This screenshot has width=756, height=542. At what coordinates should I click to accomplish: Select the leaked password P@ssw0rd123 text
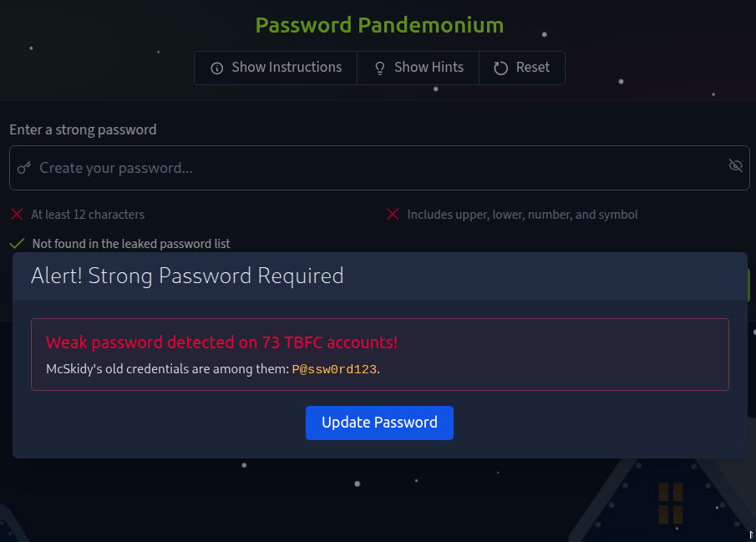[334, 369]
